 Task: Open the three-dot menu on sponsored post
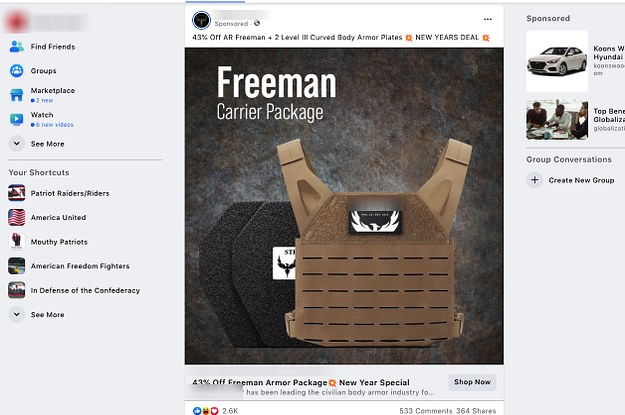click(487, 19)
